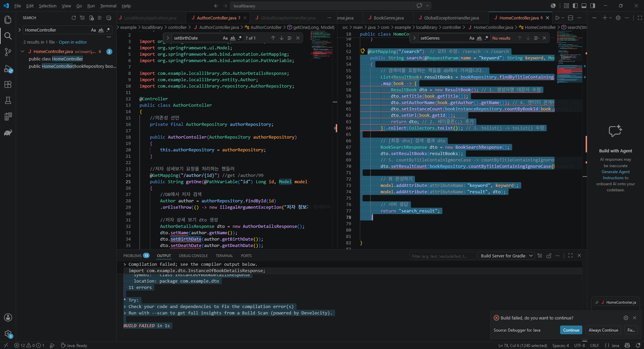This screenshot has width=644, height=349.
Task: Open the Generate Agent Instructions link
Action: point(615,175)
